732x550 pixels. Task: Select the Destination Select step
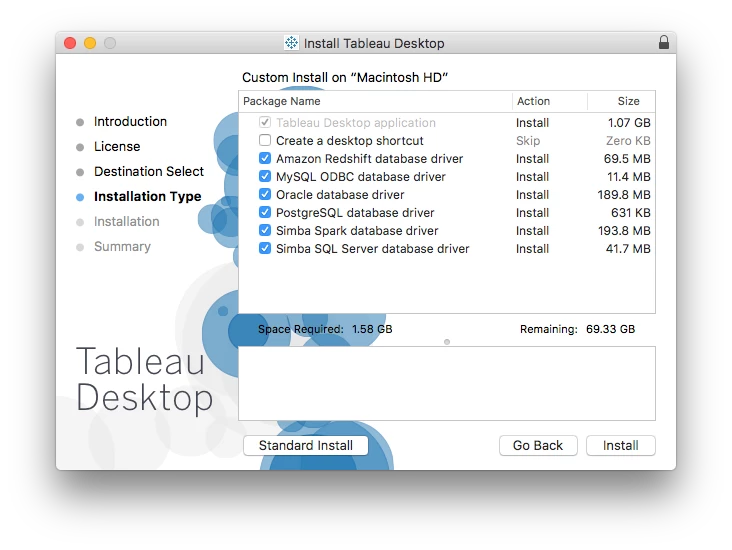[x=149, y=171]
